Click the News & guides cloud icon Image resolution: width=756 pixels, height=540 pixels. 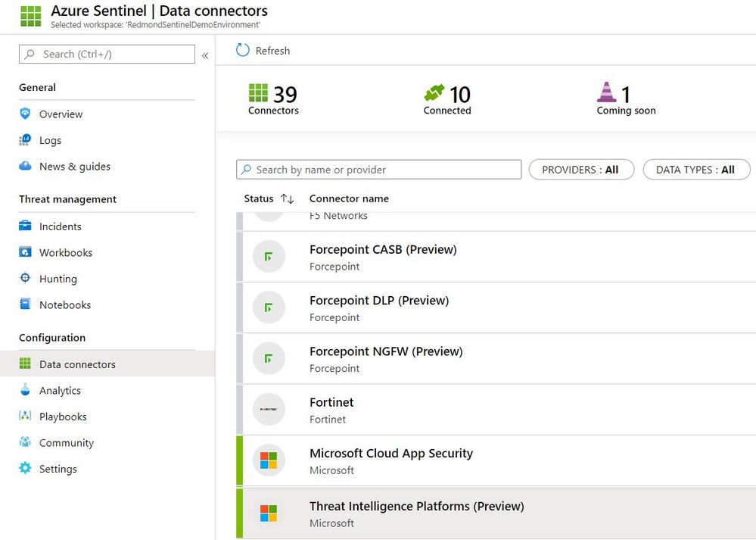point(25,166)
